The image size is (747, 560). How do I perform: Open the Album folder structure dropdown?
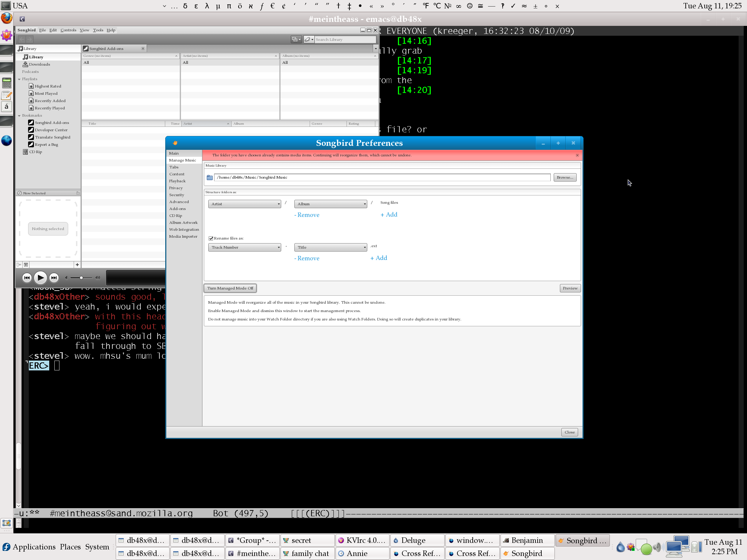330,204
